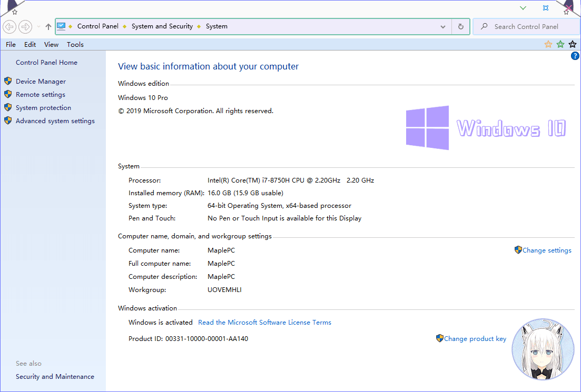Go to Control Panel Home
581x392 pixels.
(47, 63)
